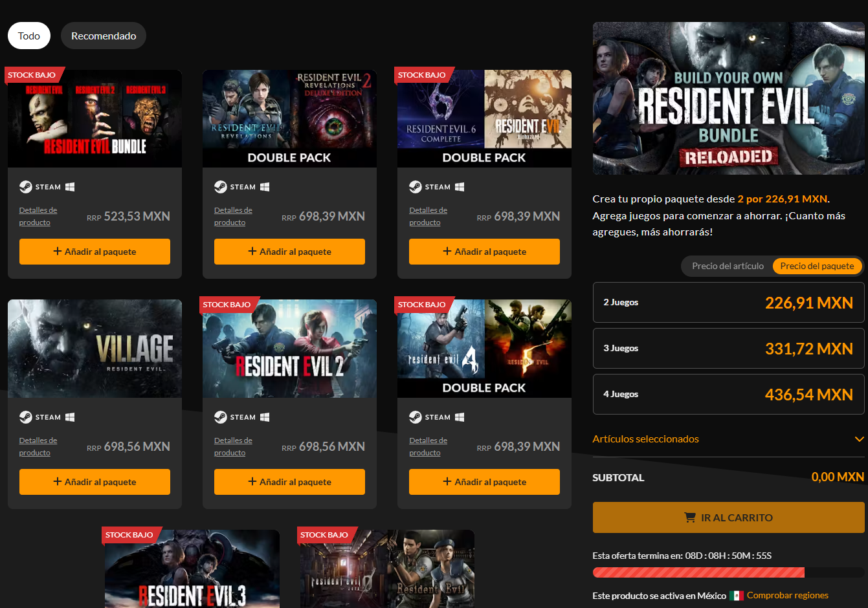Click the 0,00 MXN subtotal value
This screenshot has width=868, height=608.
click(838, 477)
